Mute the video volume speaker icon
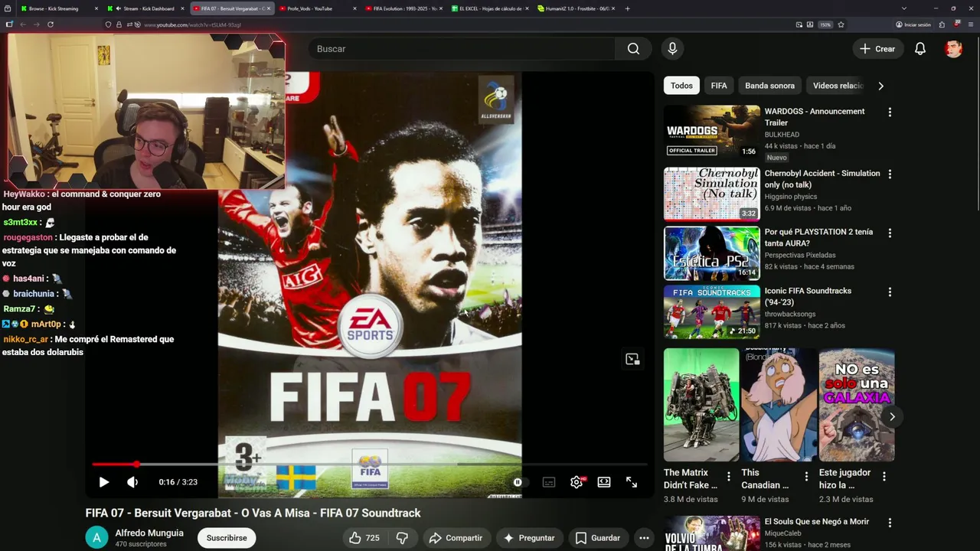980x551 pixels. (132, 482)
